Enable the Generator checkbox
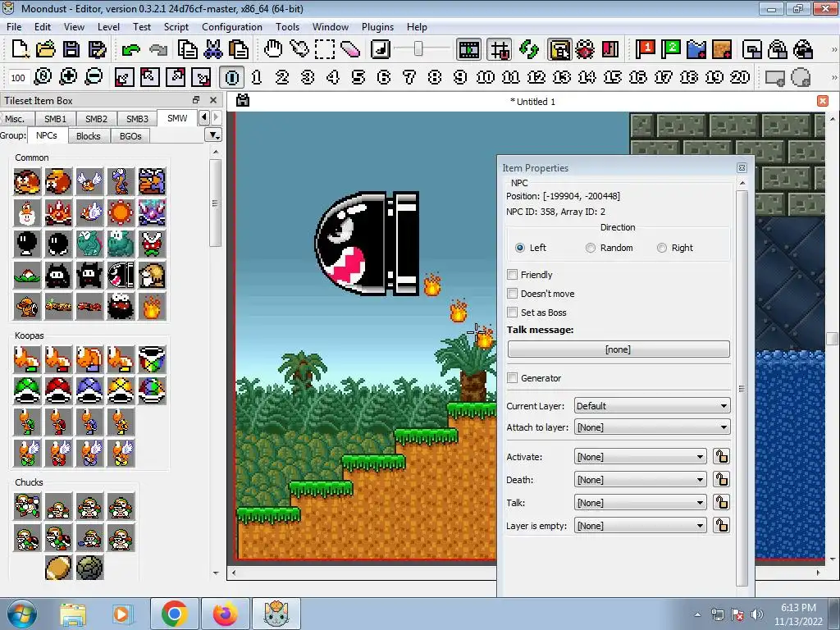This screenshot has height=630, width=840. [512, 377]
